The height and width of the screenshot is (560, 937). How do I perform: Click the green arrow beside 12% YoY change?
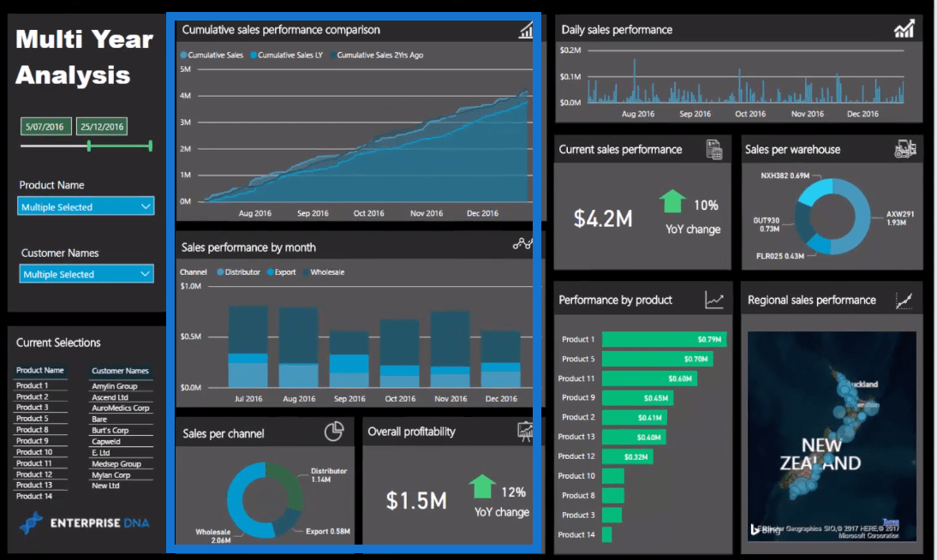coord(482,486)
